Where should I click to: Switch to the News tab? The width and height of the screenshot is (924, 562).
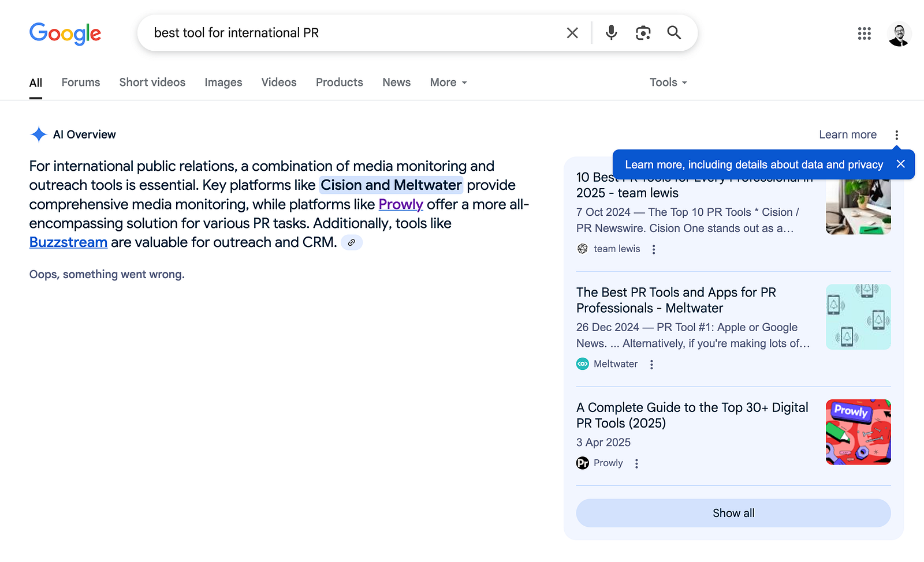pos(397,83)
